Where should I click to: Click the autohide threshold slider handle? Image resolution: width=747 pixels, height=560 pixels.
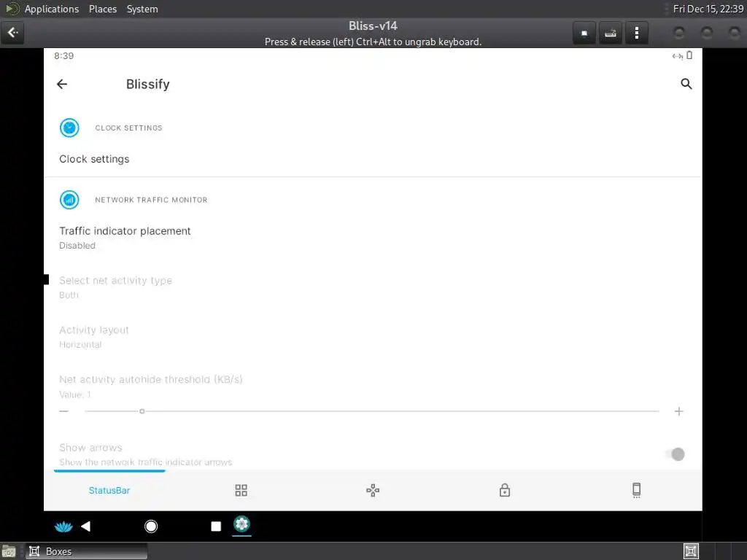click(x=142, y=411)
